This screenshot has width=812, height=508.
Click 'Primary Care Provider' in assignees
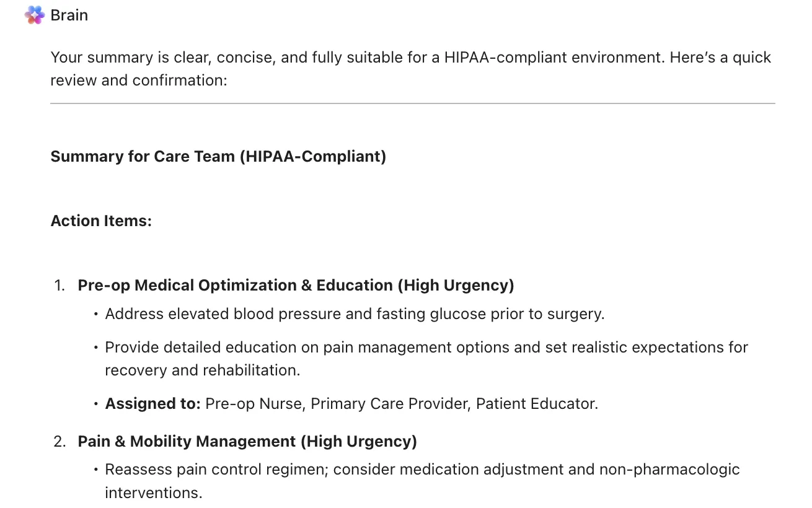389,404
